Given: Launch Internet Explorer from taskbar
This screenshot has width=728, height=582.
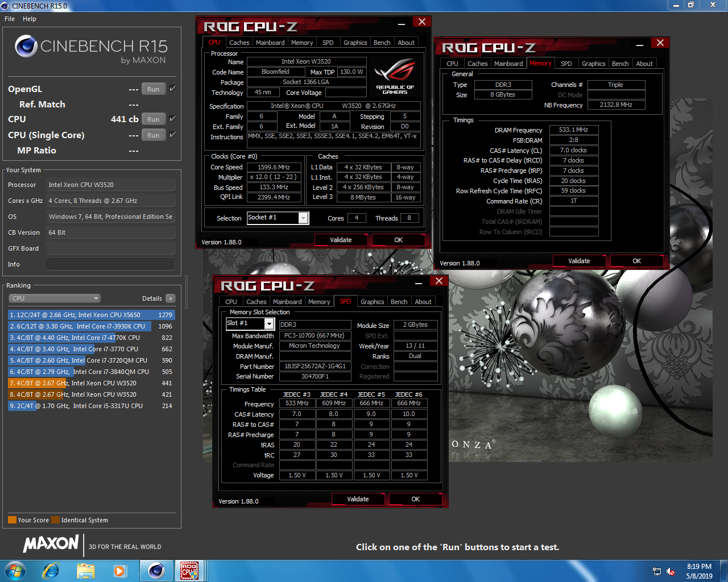Looking at the screenshot, I should (51, 570).
